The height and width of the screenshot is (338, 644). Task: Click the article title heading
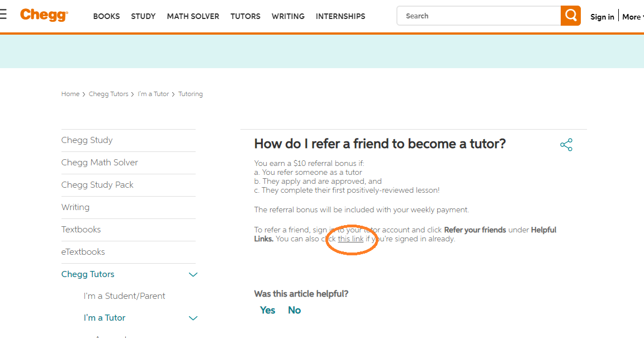click(380, 144)
